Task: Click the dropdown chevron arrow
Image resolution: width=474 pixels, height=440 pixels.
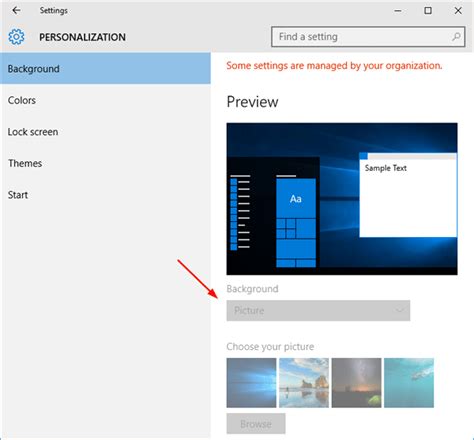Action: [399, 310]
